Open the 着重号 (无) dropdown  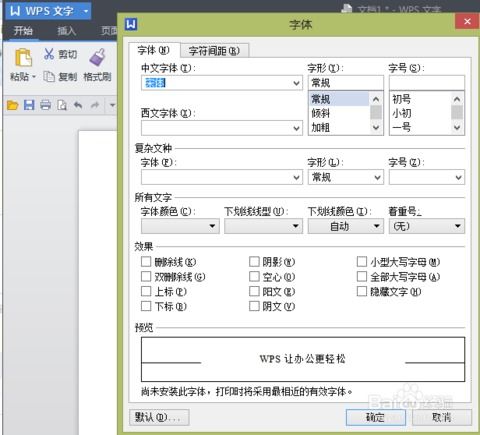click(x=427, y=226)
